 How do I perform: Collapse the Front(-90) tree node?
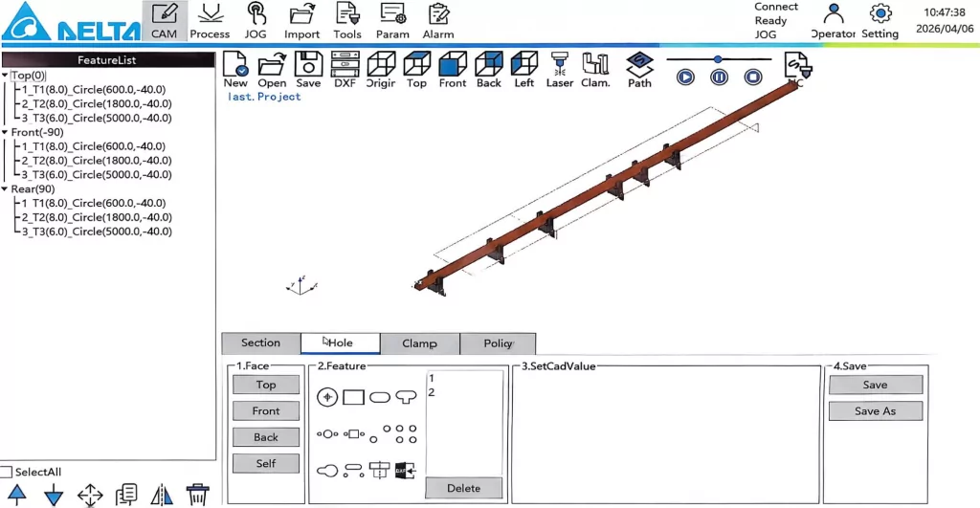tap(5, 132)
